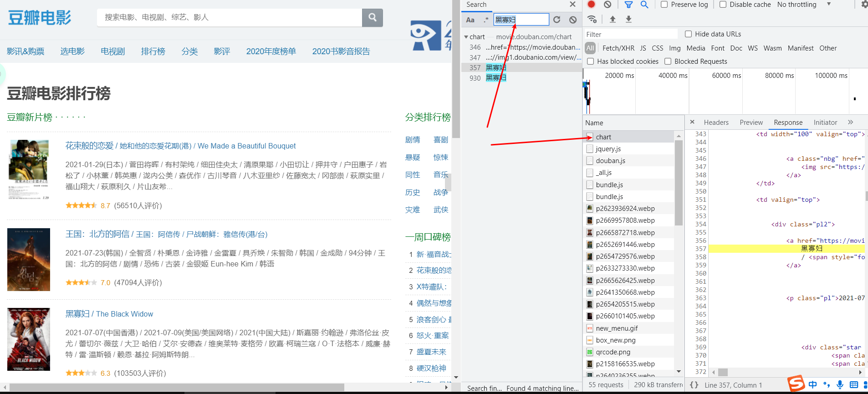The height and width of the screenshot is (394, 868).
Task: Clear the search results
Action: [x=573, y=20]
